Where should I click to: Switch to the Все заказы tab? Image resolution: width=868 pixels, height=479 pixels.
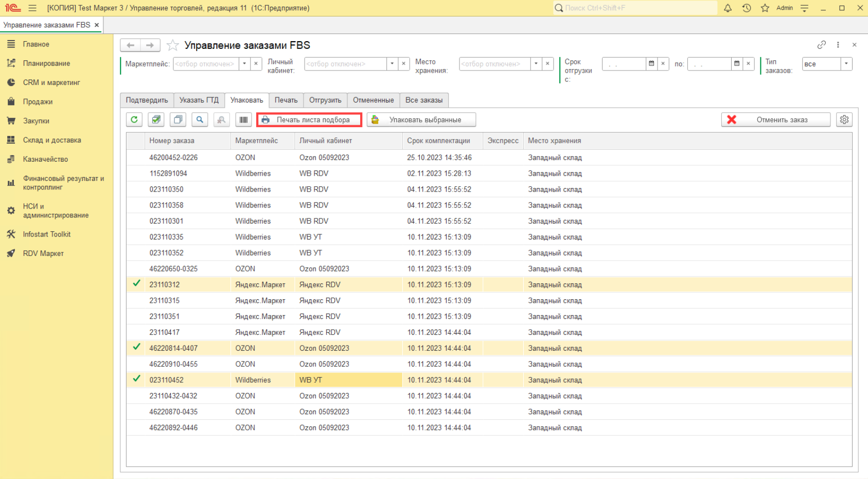(x=424, y=100)
